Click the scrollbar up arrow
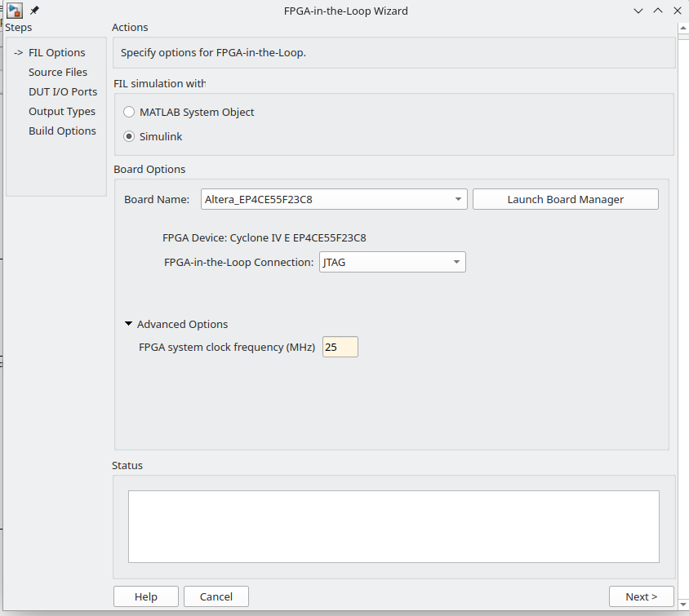The height and width of the screenshot is (616, 689). click(683, 29)
